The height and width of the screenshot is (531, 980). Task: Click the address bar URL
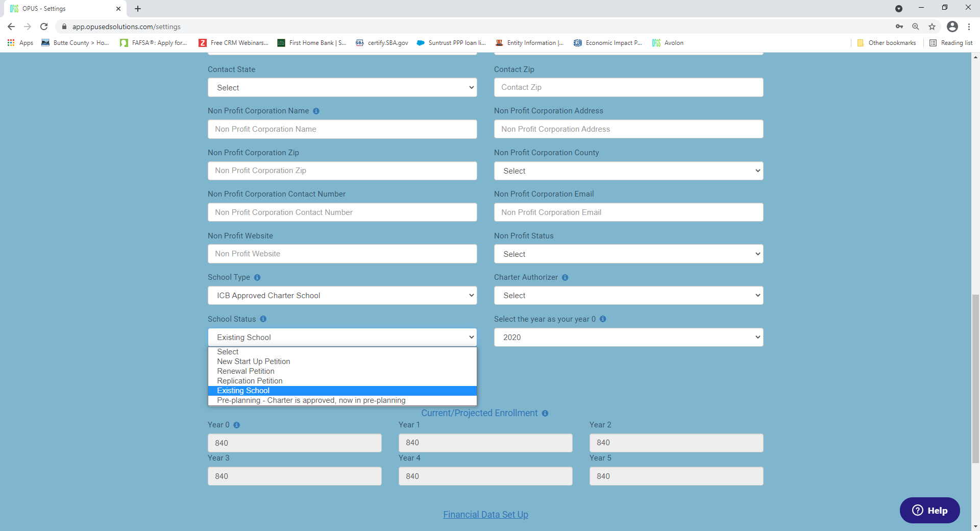coord(127,27)
